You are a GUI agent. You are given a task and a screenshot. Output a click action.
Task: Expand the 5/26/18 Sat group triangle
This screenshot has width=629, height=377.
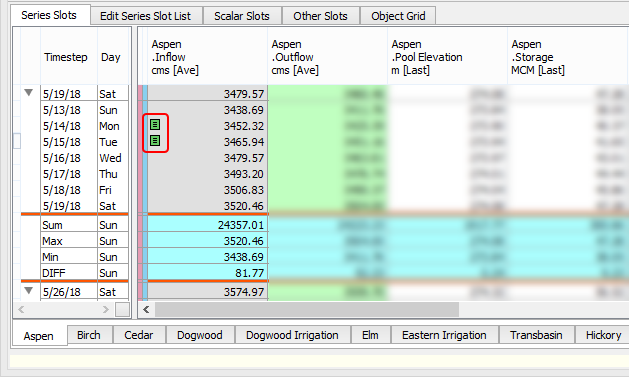coord(28,290)
